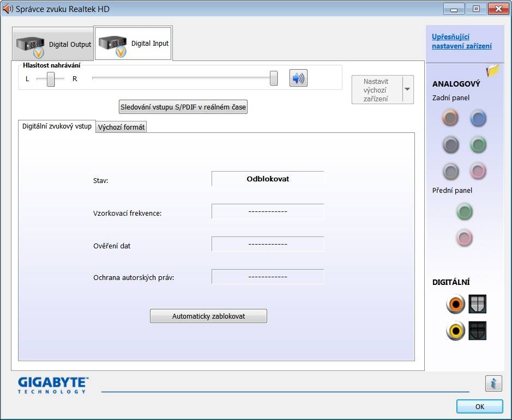Click the Stav: label
Image resolution: width=512 pixels, height=420 pixels.
click(x=100, y=180)
